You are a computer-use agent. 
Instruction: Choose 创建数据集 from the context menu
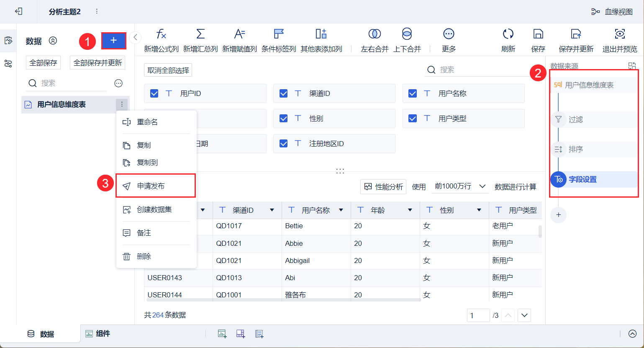[x=156, y=209]
